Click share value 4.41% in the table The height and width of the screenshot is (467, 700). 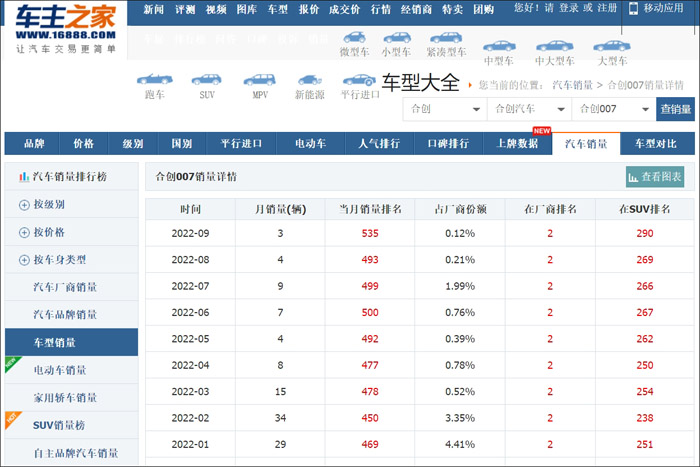(x=460, y=445)
